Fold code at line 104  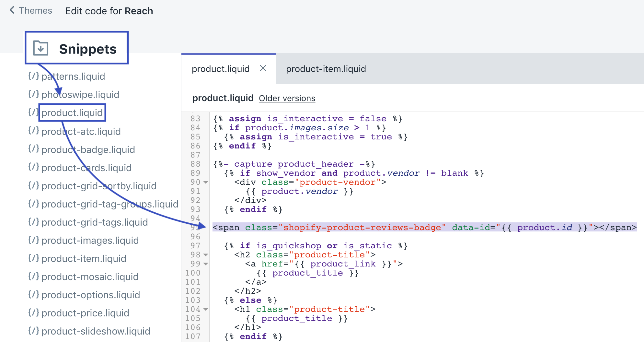(206, 310)
